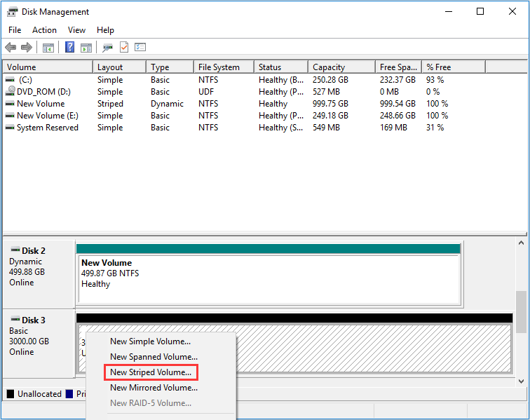Click the Connect/Rescan drive toolbar icon
530x420 pixels.
(x=107, y=47)
